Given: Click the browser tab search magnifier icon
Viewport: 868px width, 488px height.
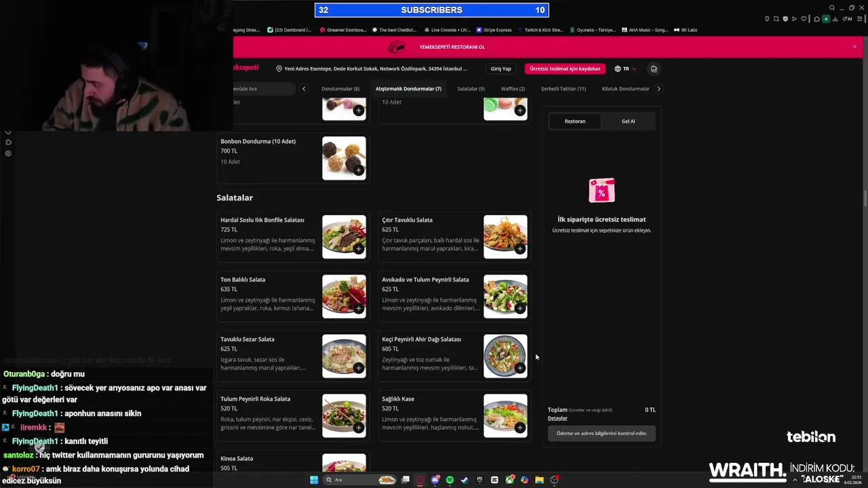Looking at the screenshot, I should (x=832, y=7).
